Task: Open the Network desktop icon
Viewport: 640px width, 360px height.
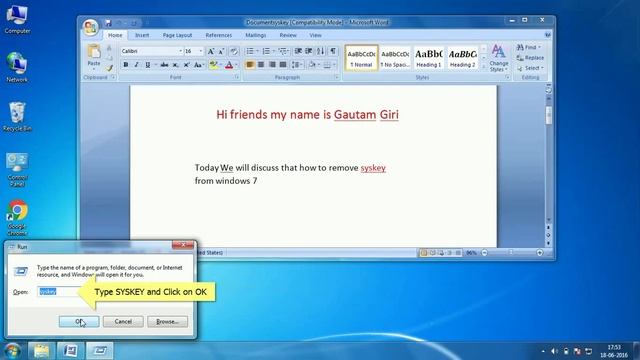Action: point(17,68)
